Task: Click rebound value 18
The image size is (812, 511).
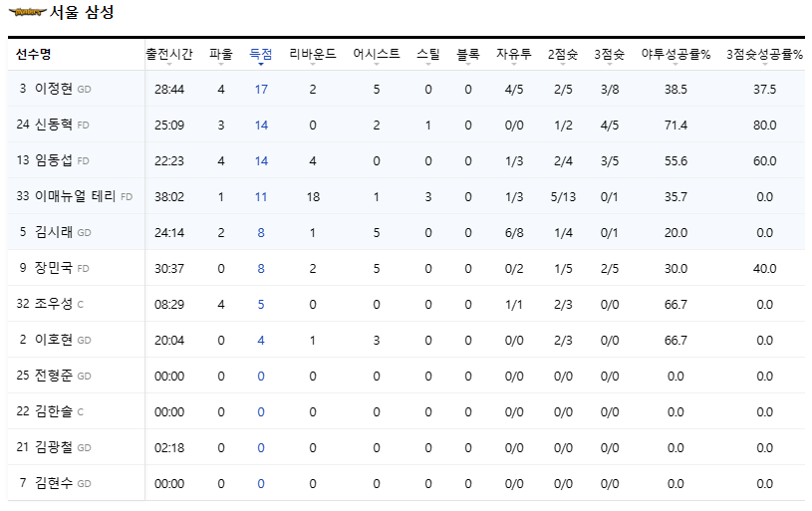Action: pos(313,197)
